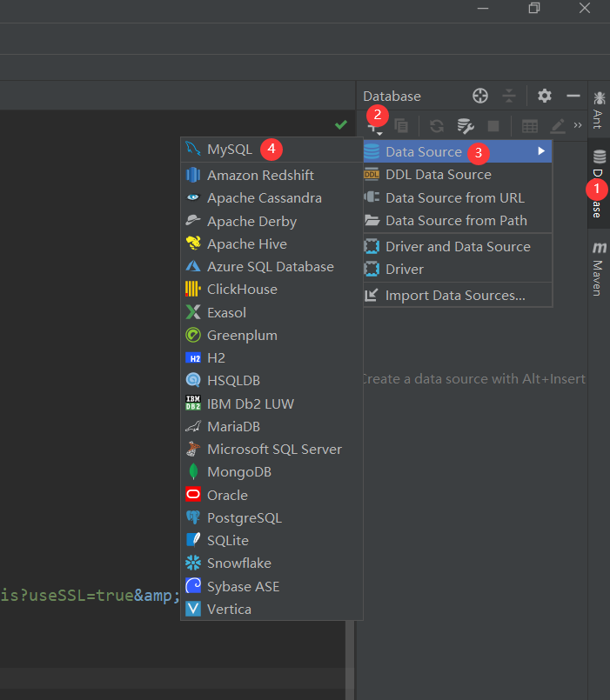
Task: Expand more toolbar actions chevrons
Action: pyautogui.click(x=578, y=125)
